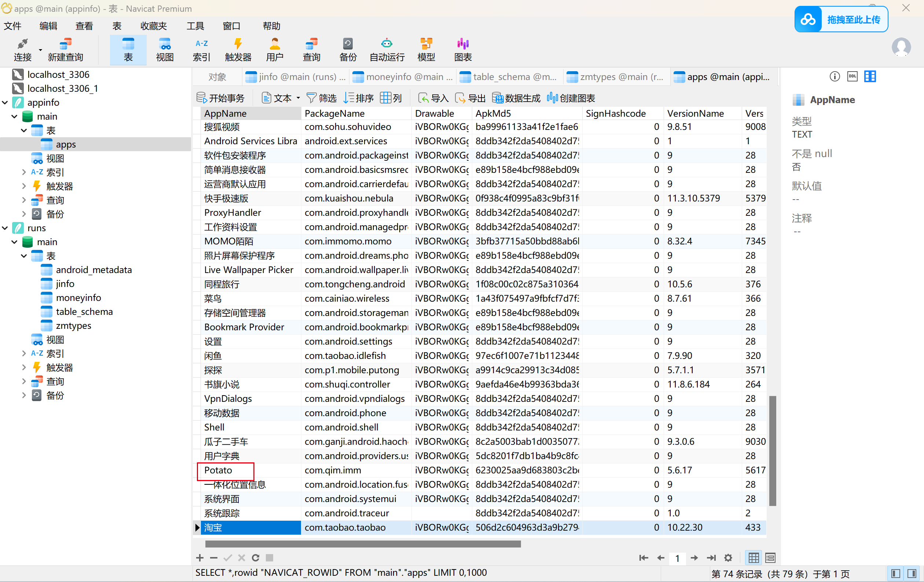
Task: Open the 查询 query toolbar icon
Action: pyautogui.click(x=311, y=50)
